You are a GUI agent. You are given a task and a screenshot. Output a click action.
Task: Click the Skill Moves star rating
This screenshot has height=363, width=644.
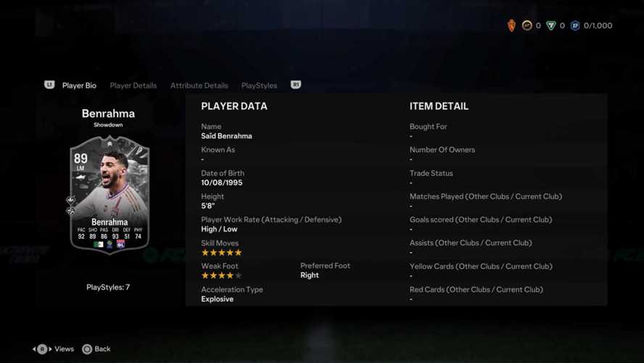[222, 253]
